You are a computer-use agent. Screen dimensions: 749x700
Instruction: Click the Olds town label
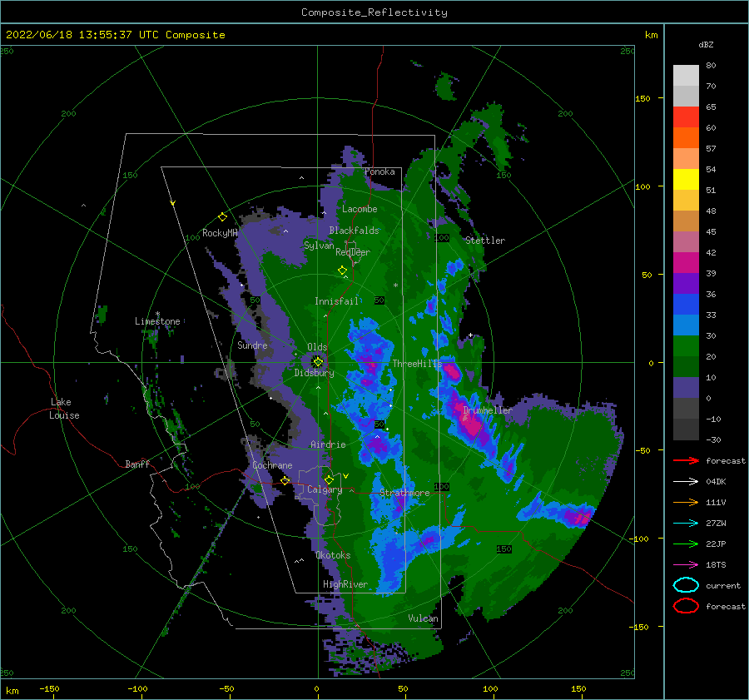pyautogui.click(x=317, y=347)
